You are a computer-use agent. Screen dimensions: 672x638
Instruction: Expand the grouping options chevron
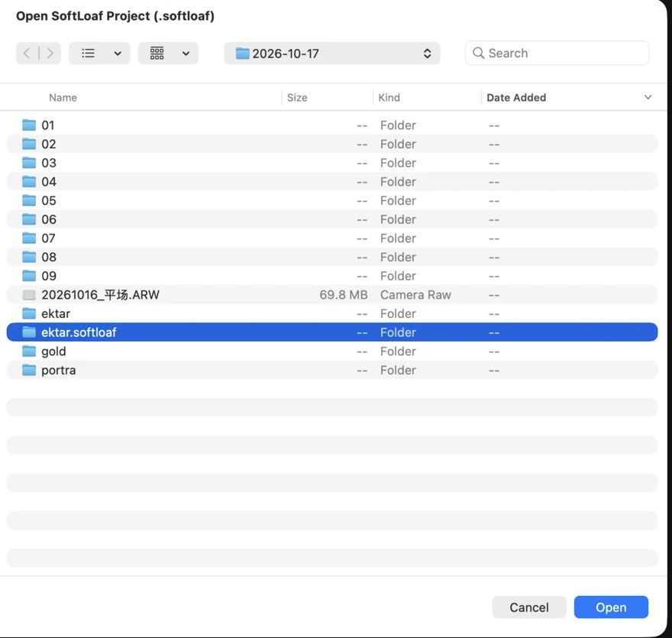[x=186, y=53]
